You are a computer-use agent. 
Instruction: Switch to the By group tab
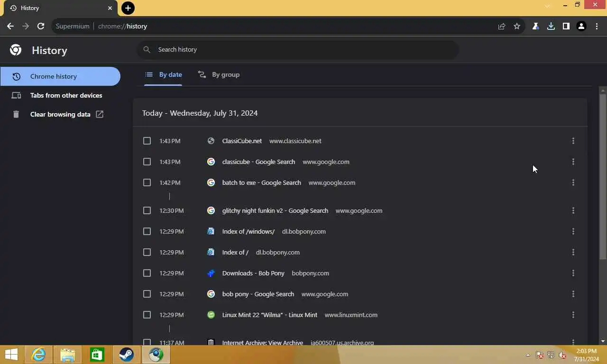pyautogui.click(x=219, y=74)
